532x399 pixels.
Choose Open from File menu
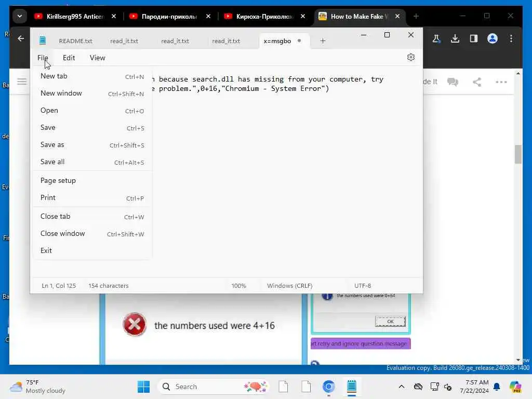tap(92, 111)
